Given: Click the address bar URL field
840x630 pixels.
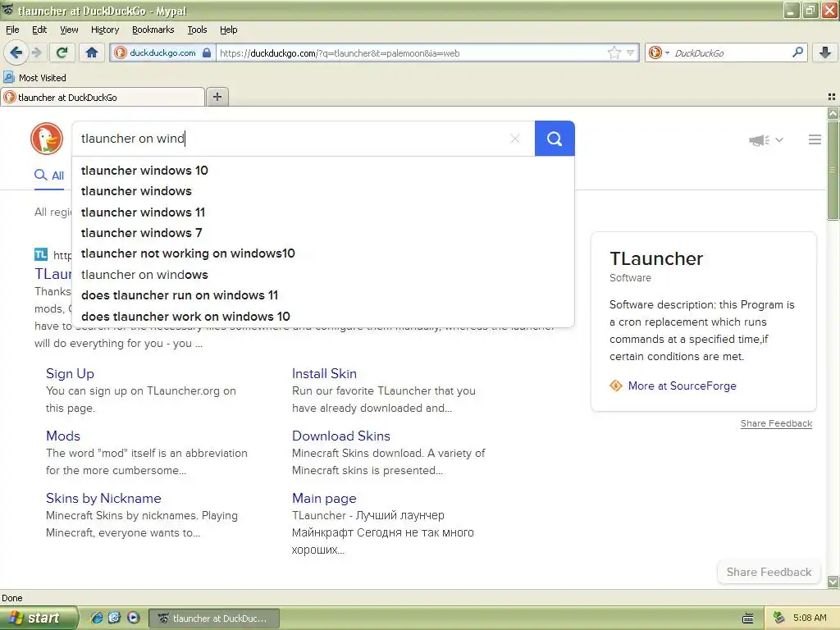Looking at the screenshot, I should 410,52.
